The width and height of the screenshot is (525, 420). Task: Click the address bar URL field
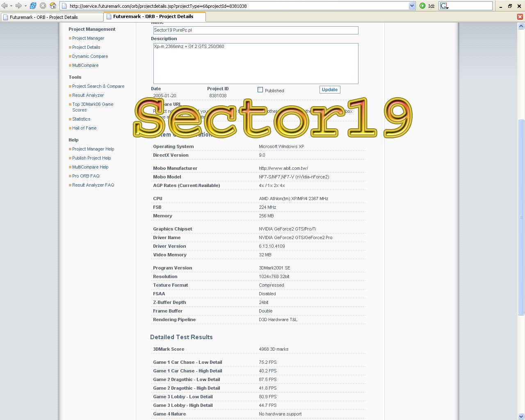tap(238, 6)
